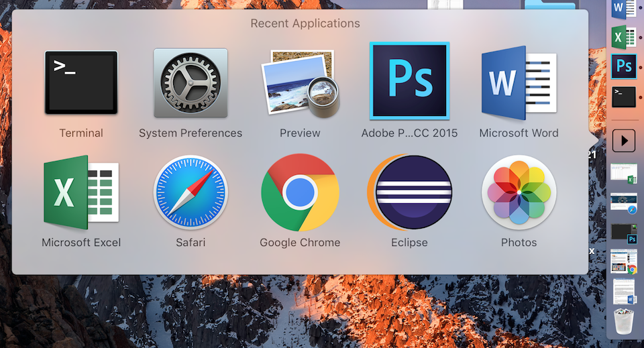Launch Adobe Photoshop CC 2015 in stack
This screenshot has width=644, height=348.
(409, 81)
